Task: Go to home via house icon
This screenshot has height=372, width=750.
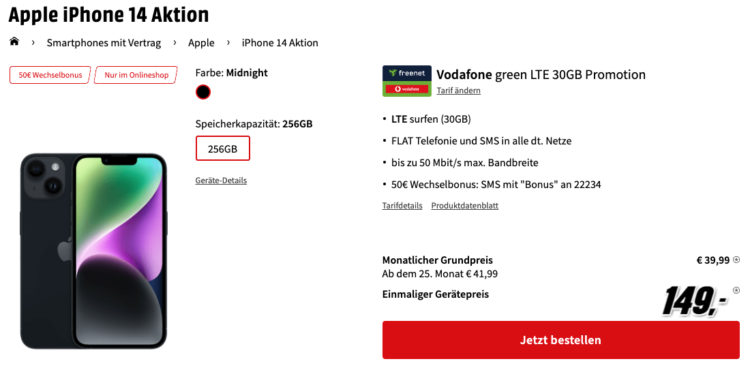Action: pos(14,42)
